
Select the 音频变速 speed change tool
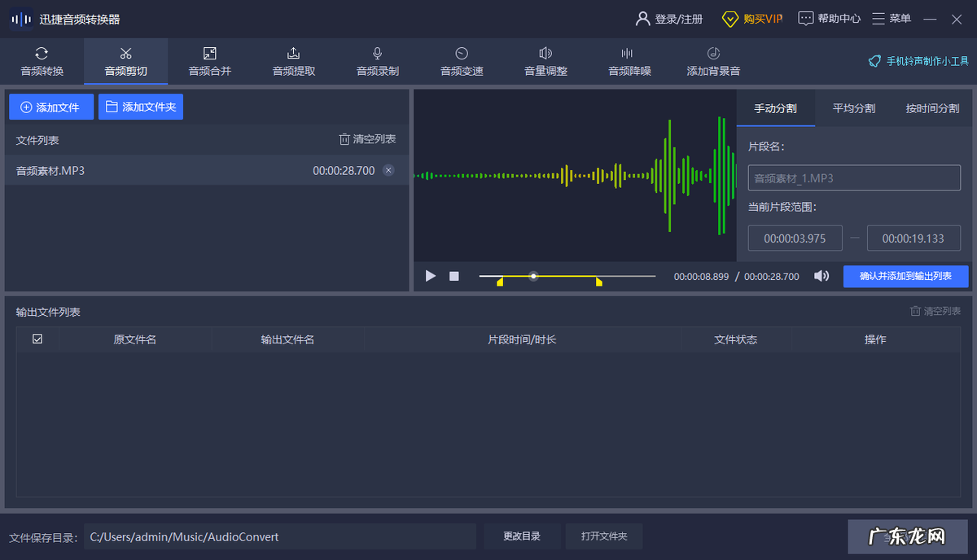pos(461,61)
